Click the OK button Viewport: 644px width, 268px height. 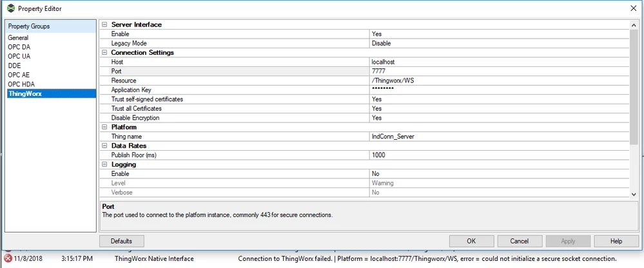pos(471,242)
